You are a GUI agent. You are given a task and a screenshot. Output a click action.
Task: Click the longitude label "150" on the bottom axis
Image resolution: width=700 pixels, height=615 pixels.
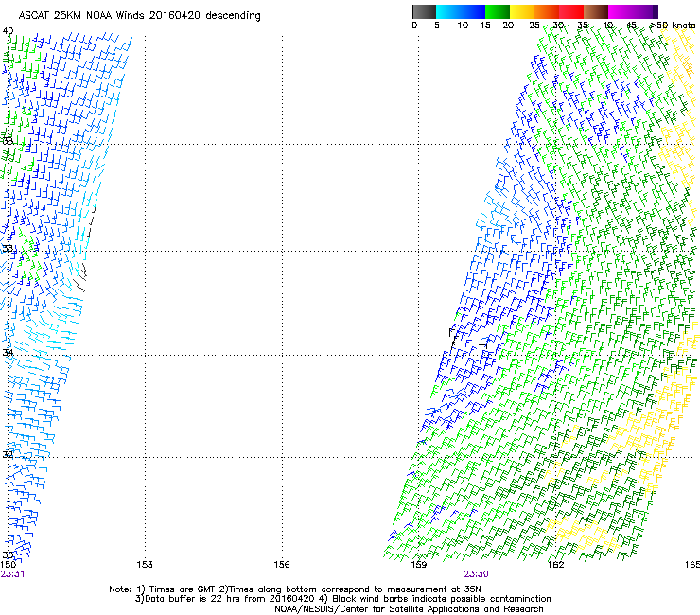point(9,565)
